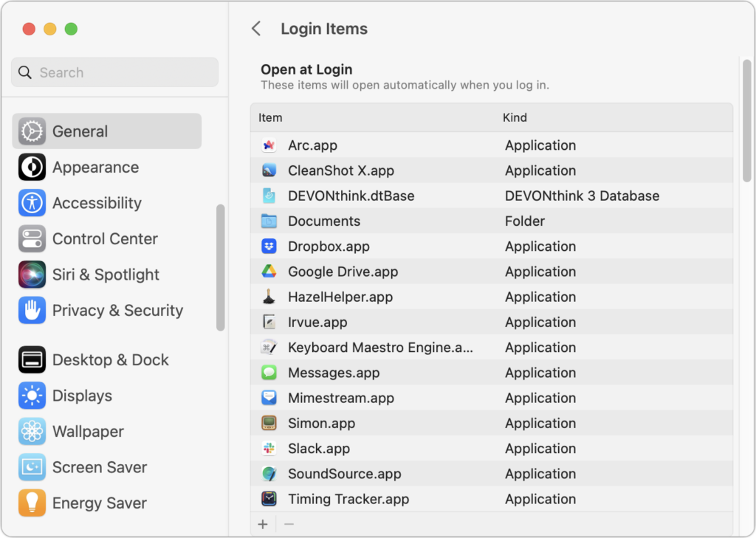Select Arc.app in the login items list
Viewport: 756px width, 538px height.
(369, 145)
